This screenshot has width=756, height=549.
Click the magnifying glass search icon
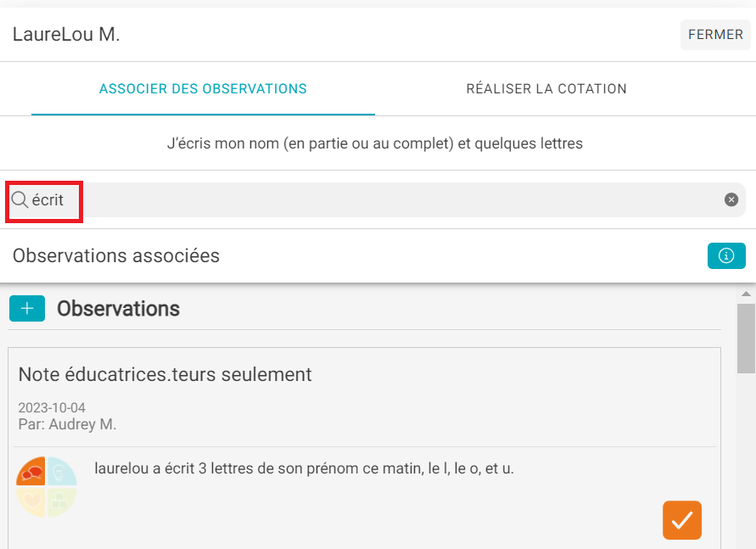click(20, 199)
